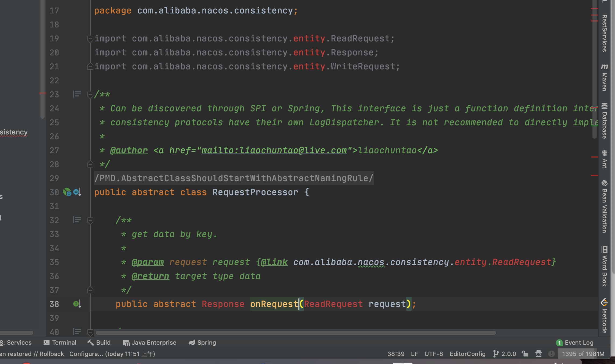This screenshot has width=615, height=364.
Task: Change the LF line separator
Action: [x=414, y=354]
